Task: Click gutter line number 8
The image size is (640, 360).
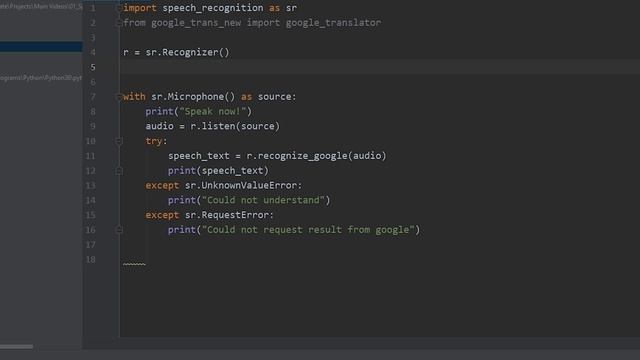Action: coord(93,111)
